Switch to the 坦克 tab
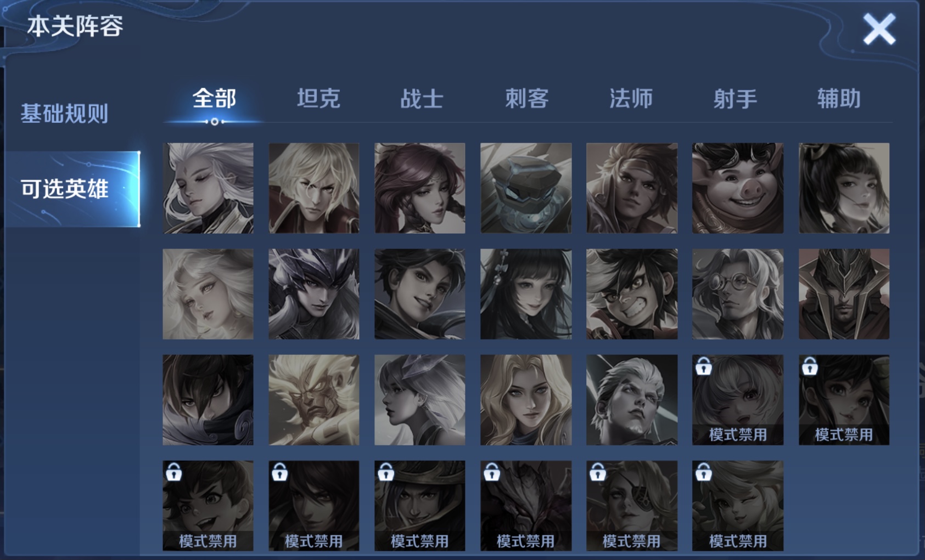 pos(318,99)
